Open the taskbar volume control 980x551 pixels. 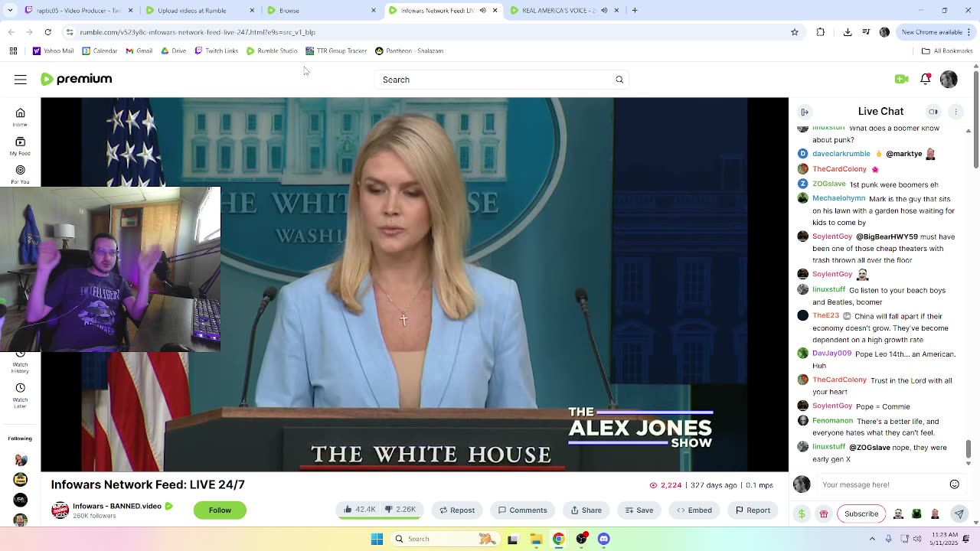916,539
